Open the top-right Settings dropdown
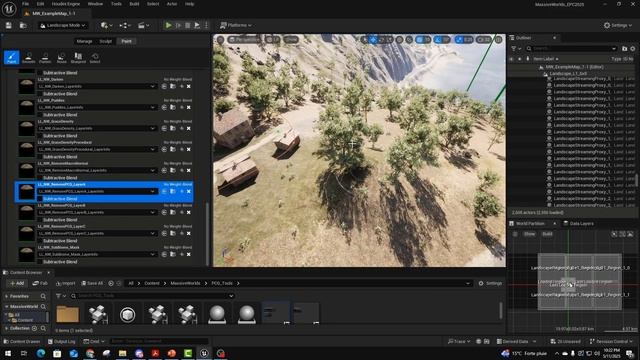This screenshot has height=360, width=640. pos(618,25)
